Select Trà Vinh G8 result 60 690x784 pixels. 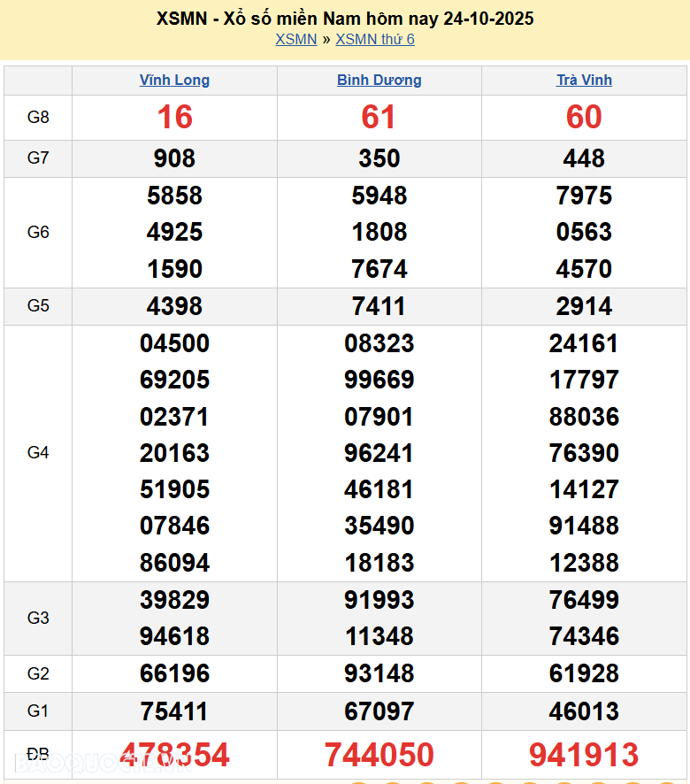[x=584, y=117]
